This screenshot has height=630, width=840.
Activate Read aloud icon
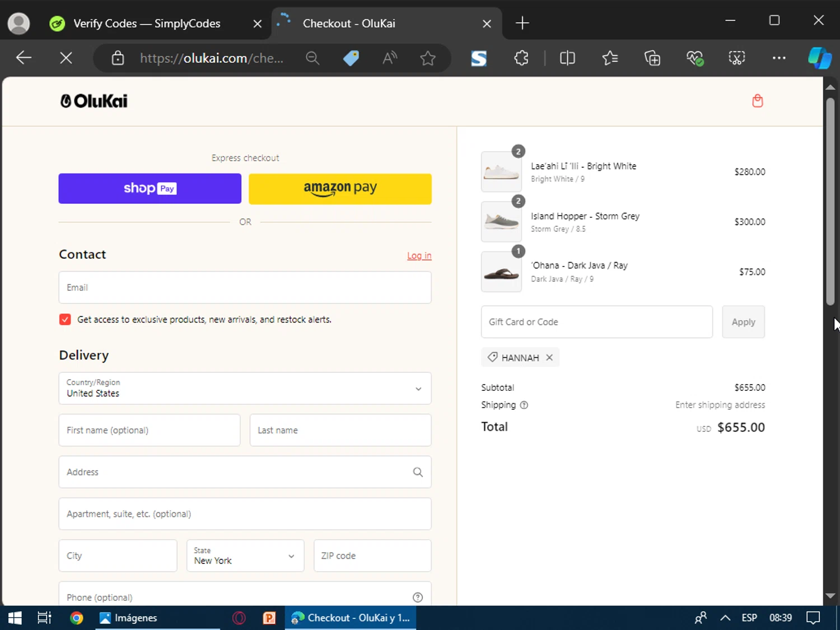pyautogui.click(x=390, y=58)
